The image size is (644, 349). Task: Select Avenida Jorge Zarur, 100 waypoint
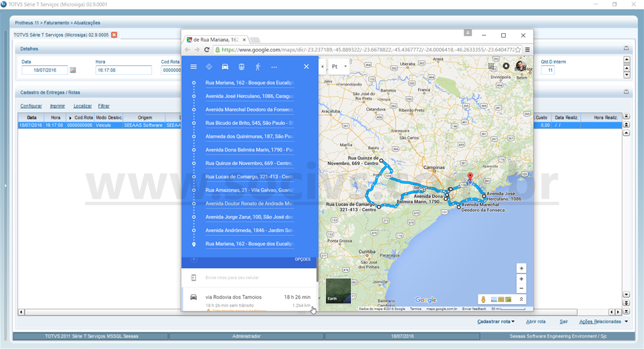point(250,217)
